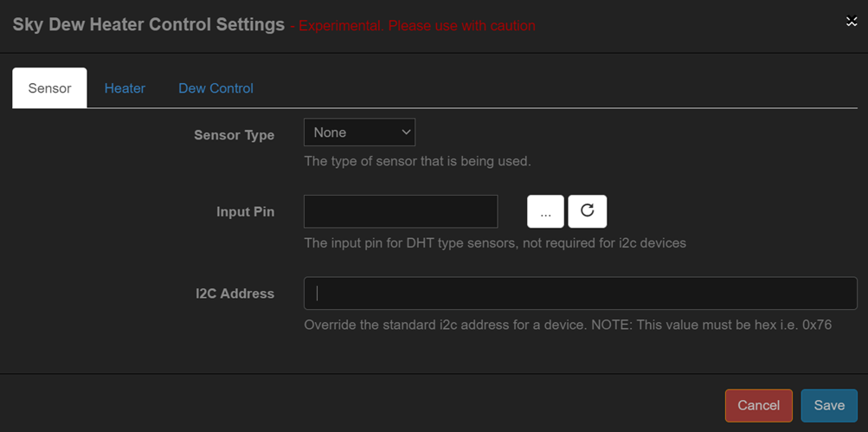Click the None value in Sensor Type

(331, 132)
